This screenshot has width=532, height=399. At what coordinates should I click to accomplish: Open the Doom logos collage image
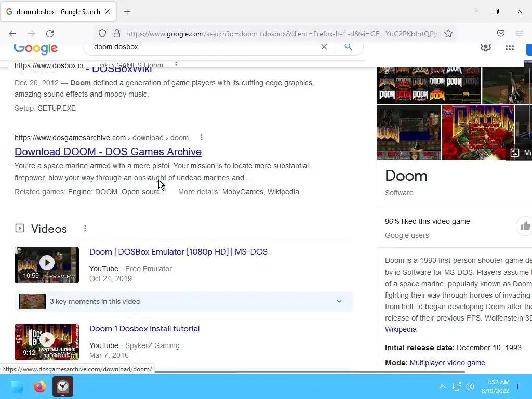pyautogui.click(x=429, y=85)
